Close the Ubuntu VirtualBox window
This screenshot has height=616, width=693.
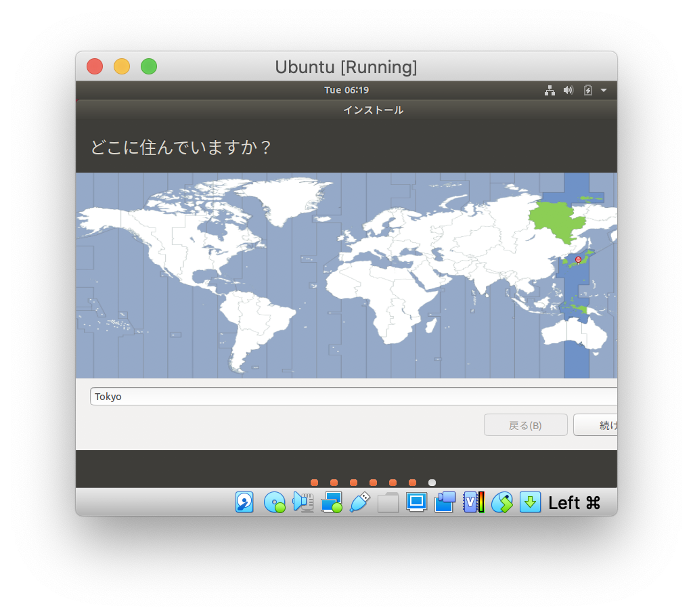[95, 67]
